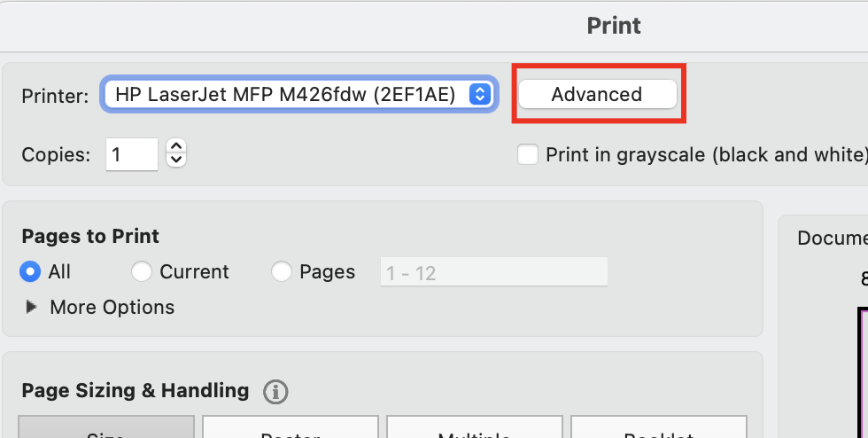Select the Booklet sizing option
The width and height of the screenshot is (868, 438).
[x=657, y=429]
